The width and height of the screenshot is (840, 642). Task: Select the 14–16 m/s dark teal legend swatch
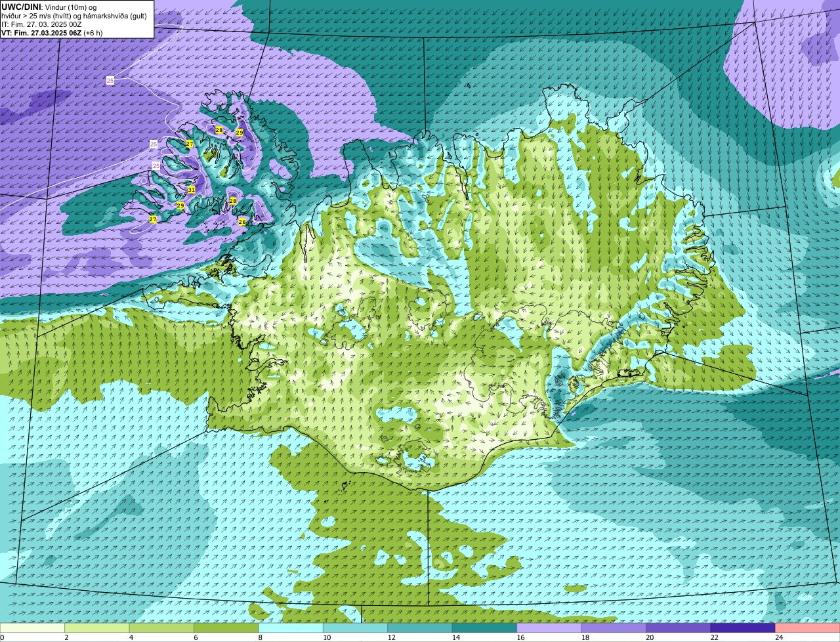[485, 628]
